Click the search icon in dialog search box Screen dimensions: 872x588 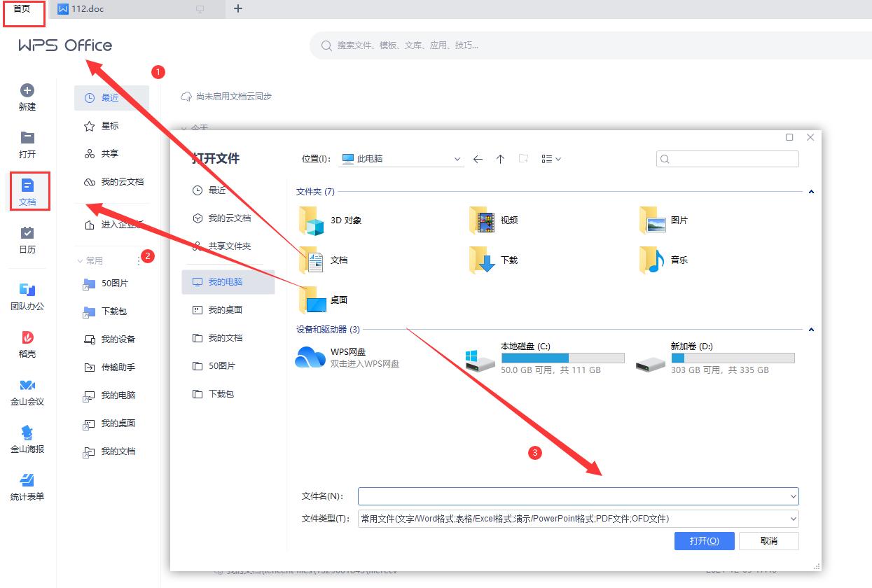click(x=665, y=159)
